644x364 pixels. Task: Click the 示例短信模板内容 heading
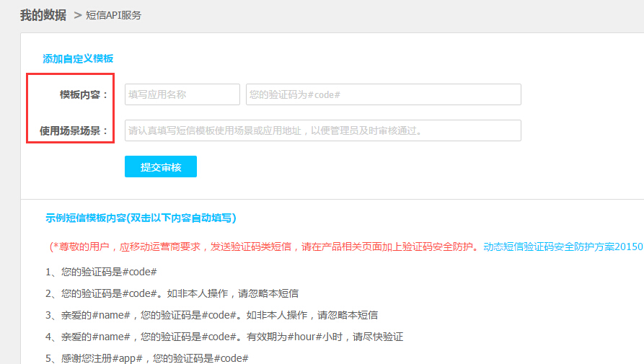tap(141, 218)
